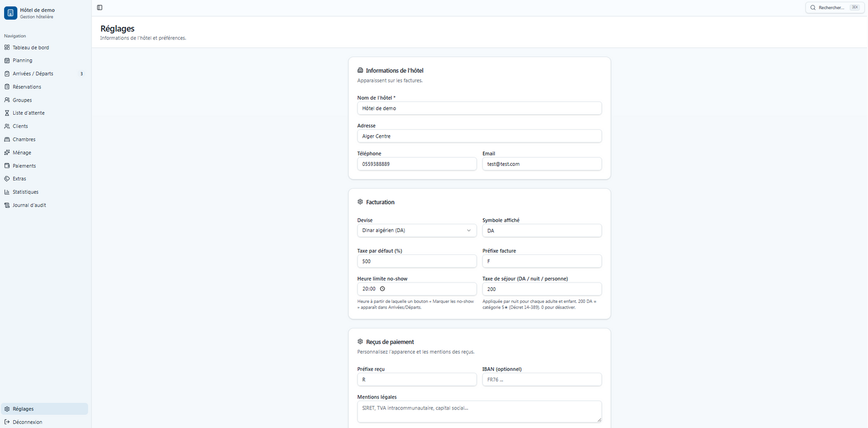This screenshot has height=428, width=868.
Task: Click the Arrivées / Départs icon
Action: (7, 74)
